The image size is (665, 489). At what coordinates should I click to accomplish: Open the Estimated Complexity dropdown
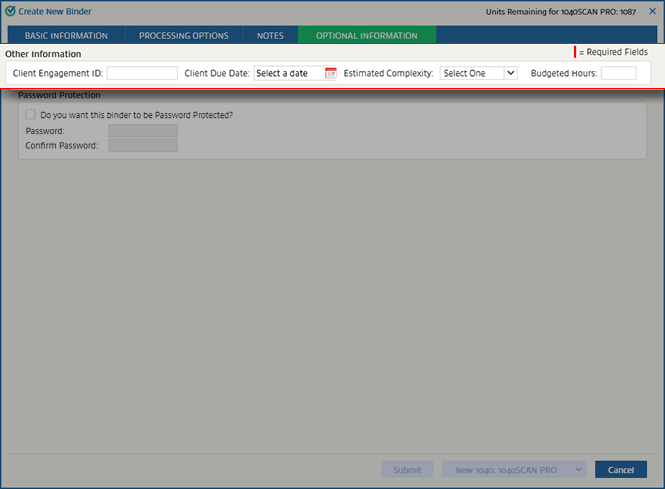478,73
